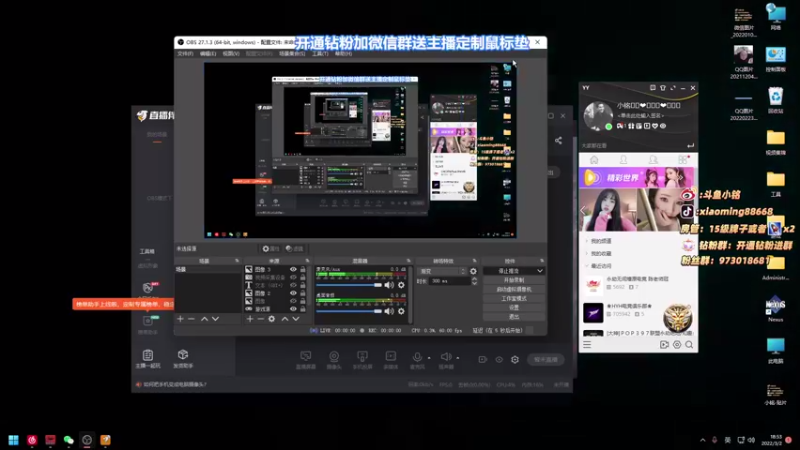Image resolution: width=800 pixels, height=450 pixels.
Task: Move the source up in the sources list
Action: (285, 319)
